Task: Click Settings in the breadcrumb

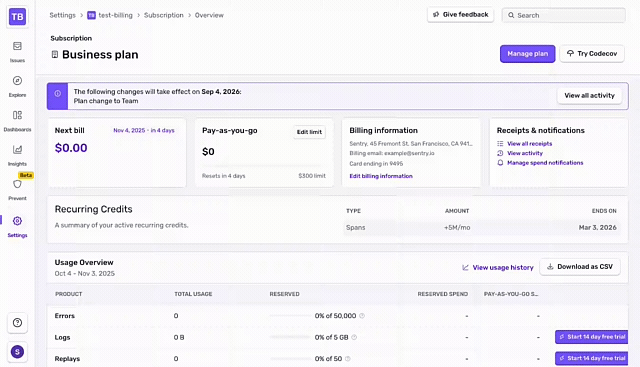Action: pyautogui.click(x=62, y=15)
